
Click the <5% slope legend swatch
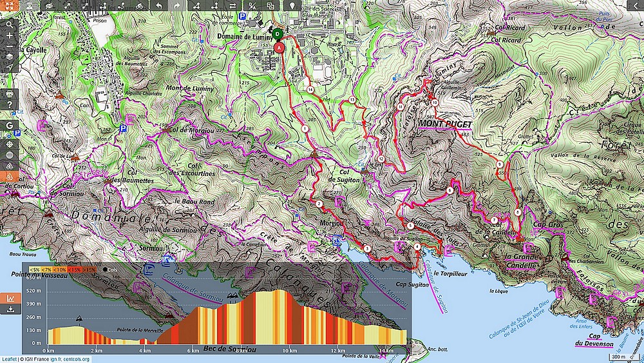coord(34,270)
